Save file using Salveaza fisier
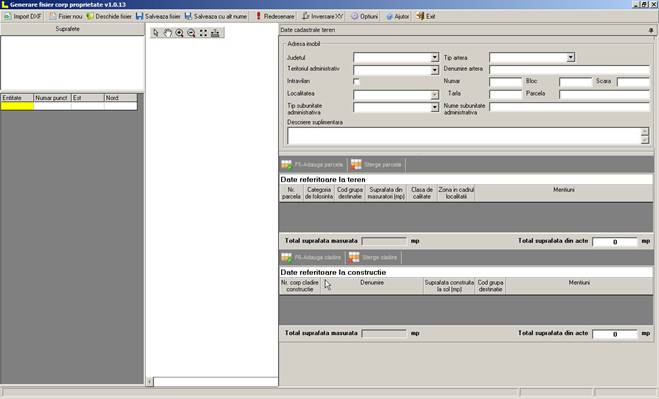Viewport: 659px width, 399px height. click(158, 16)
